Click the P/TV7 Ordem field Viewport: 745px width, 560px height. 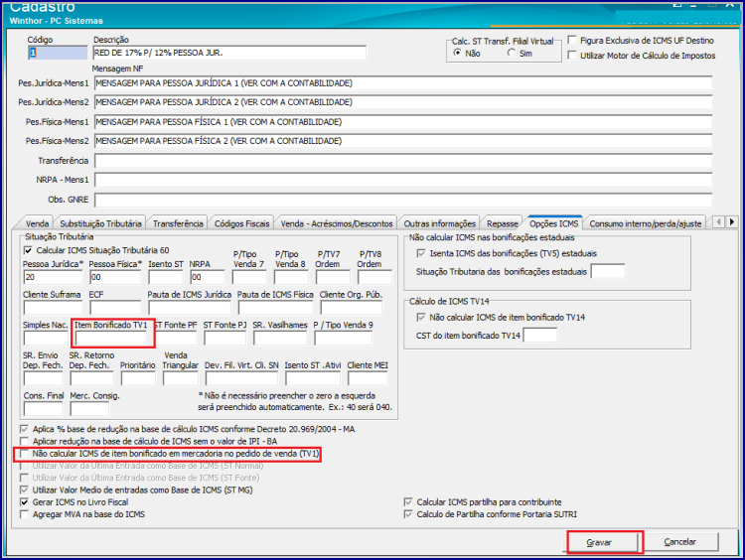pyautogui.click(x=333, y=277)
